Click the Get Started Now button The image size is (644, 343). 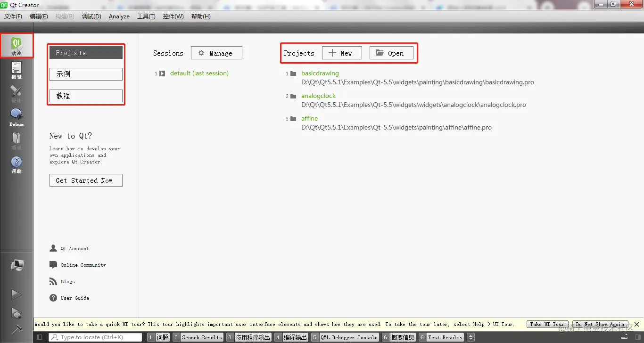click(x=86, y=180)
